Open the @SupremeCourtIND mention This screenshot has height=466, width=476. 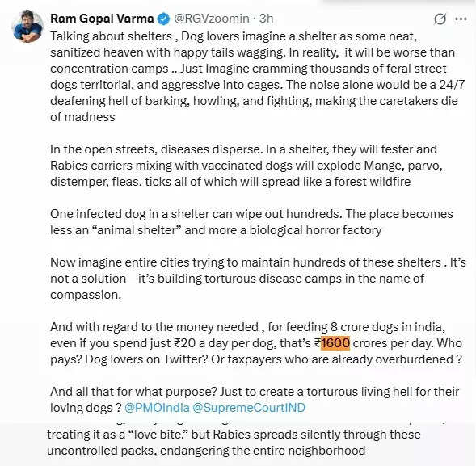249,407
